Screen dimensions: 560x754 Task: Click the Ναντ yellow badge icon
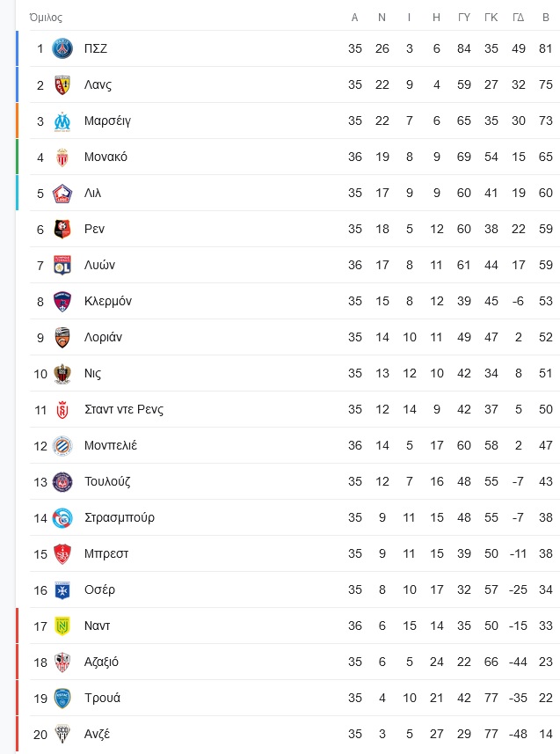(62, 626)
